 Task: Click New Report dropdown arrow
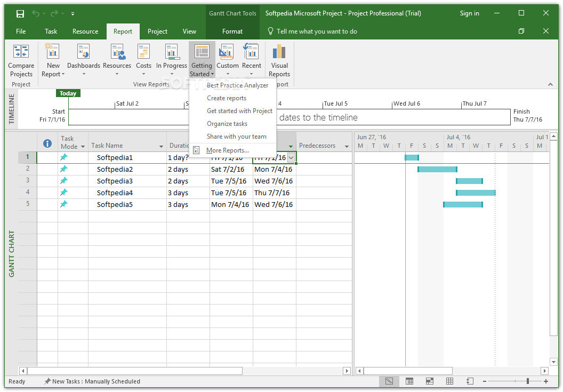63,74
